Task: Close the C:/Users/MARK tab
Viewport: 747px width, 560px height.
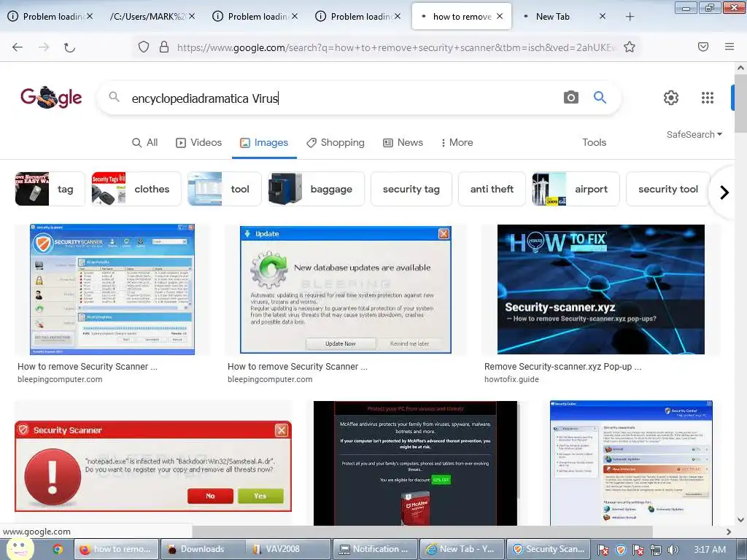Action: (x=192, y=16)
